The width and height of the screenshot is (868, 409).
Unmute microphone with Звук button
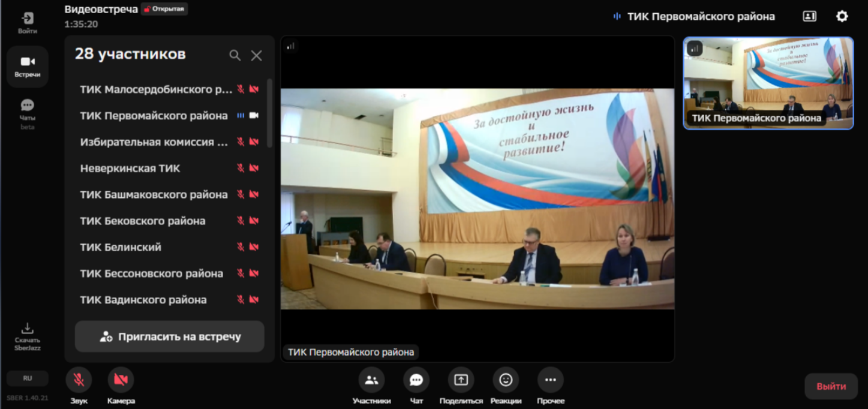pos(79,380)
